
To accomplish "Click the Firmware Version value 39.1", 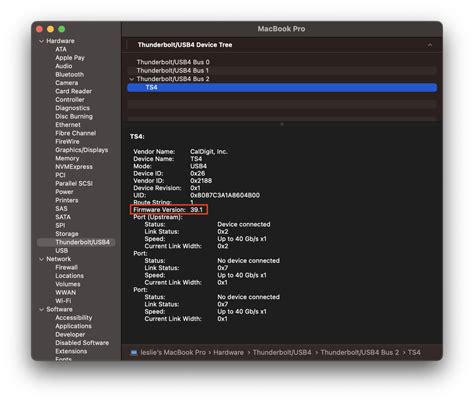I will [196, 210].
